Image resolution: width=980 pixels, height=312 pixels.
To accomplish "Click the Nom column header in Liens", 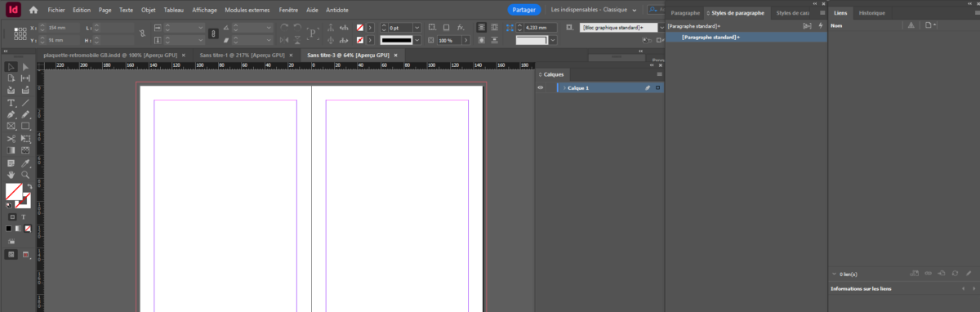I will tap(836, 26).
